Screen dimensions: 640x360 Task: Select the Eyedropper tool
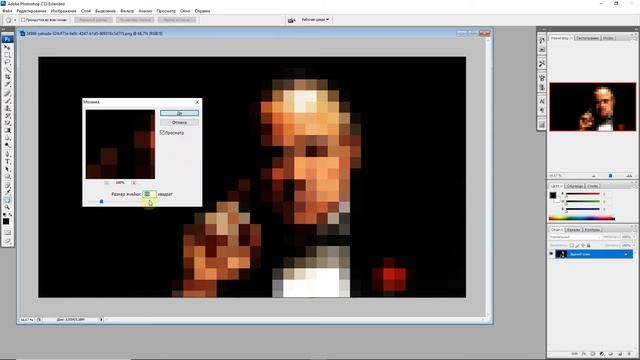tap(7, 191)
